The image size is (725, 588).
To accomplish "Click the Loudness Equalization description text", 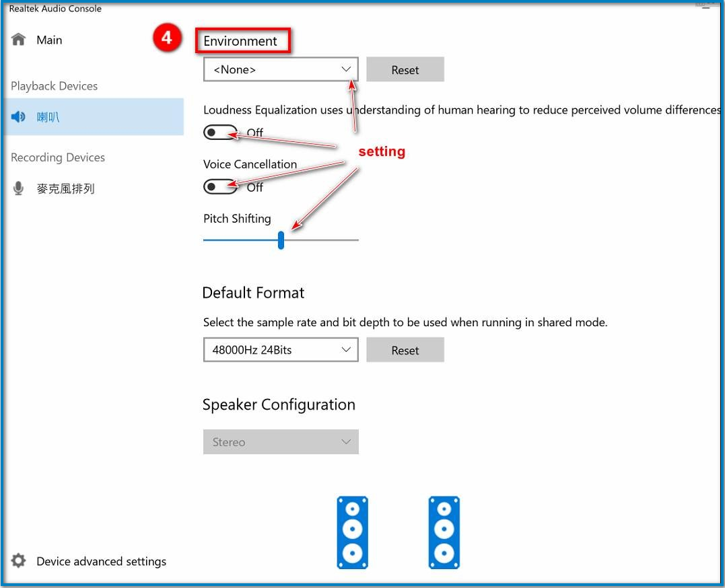I will point(462,110).
